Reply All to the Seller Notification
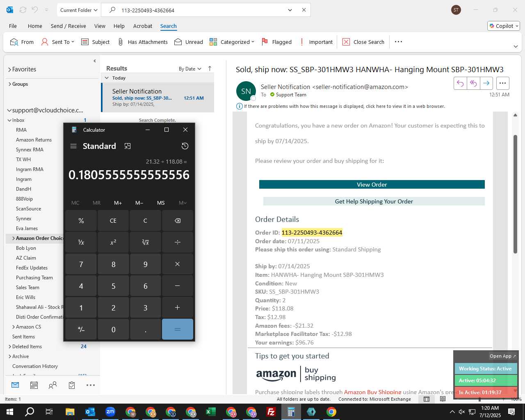525x420 pixels. coord(473,83)
